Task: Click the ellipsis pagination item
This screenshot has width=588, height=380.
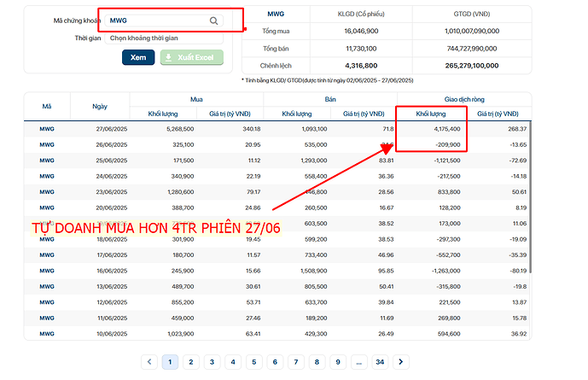Action: (359, 361)
